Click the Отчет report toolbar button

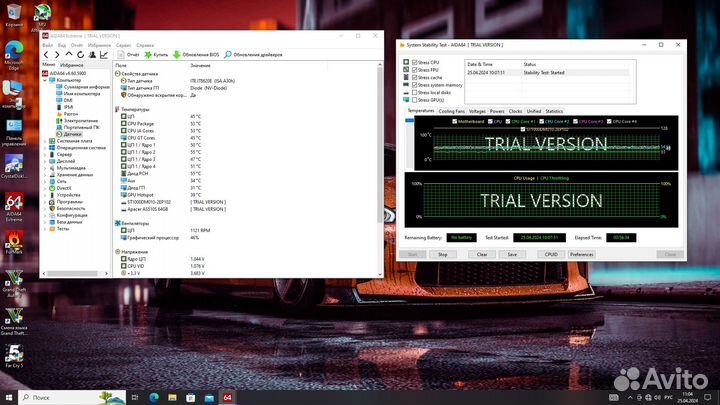[x=128, y=55]
